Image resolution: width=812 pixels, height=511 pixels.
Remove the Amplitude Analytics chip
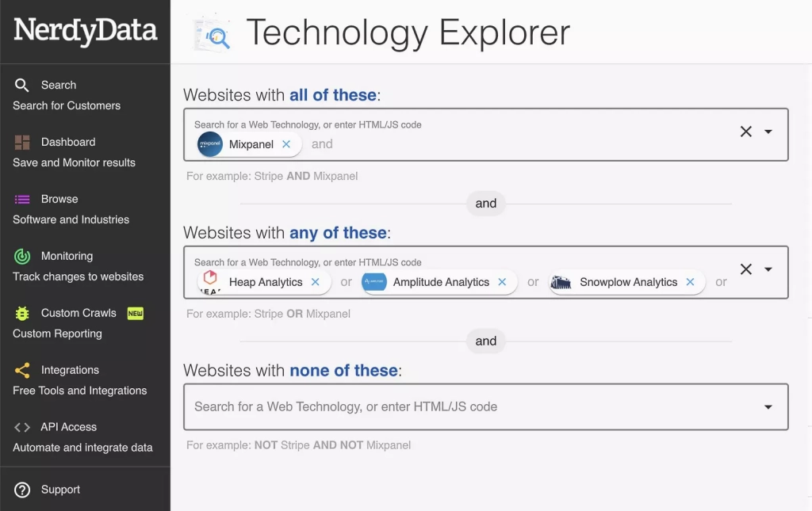(502, 282)
